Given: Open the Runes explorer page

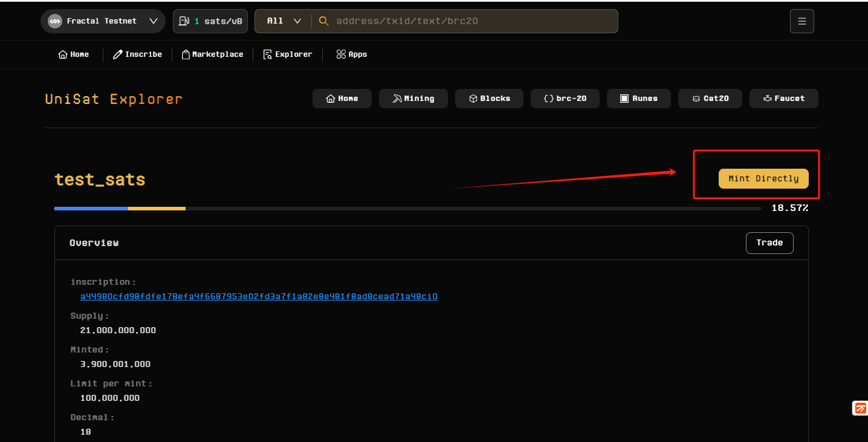Looking at the screenshot, I should coord(638,99).
